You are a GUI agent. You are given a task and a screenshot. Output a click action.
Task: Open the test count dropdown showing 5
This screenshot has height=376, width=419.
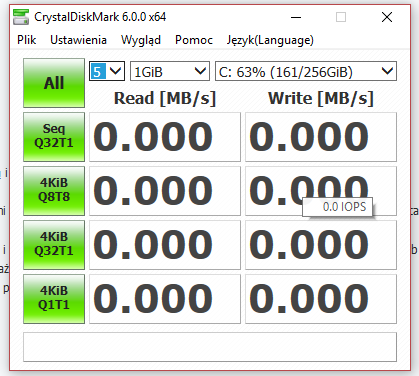[107, 71]
